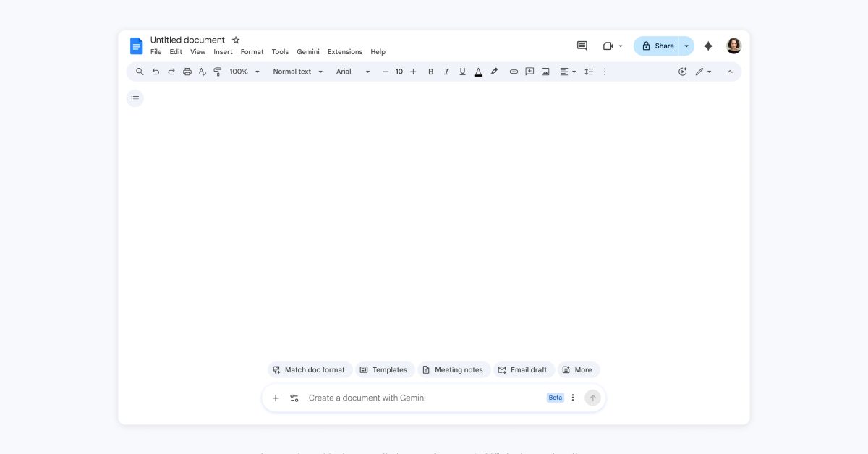Expand the Normal text style dropdown
Viewport: 868px width, 454px height.
[297, 72]
